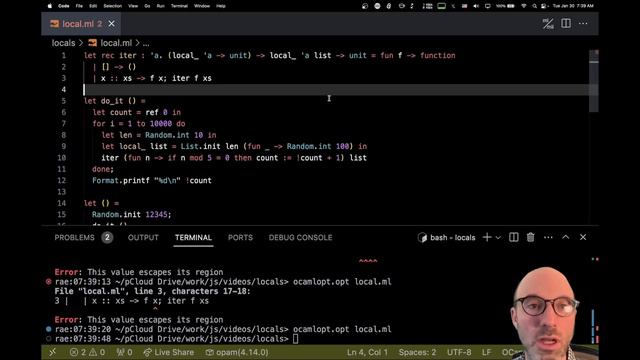Click the OCaml ml/mli switch icon
Screen dimensions: 640x360
(548, 24)
